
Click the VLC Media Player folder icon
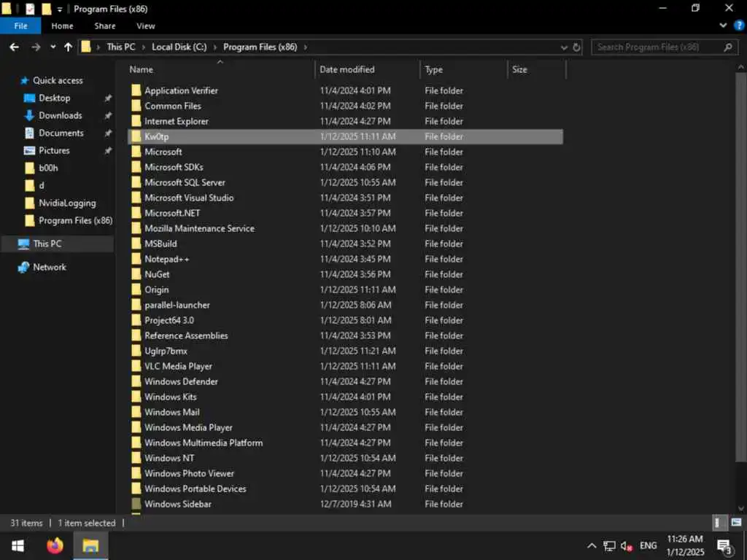pos(136,366)
